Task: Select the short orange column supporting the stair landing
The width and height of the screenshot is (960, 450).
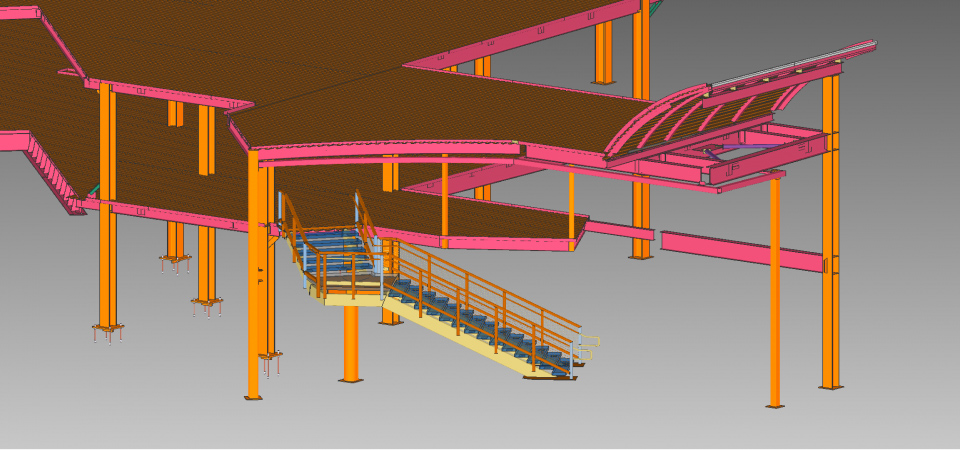Action: pyautogui.click(x=351, y=343)
